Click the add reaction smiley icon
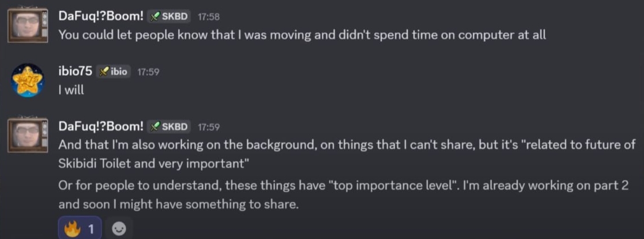644x239 pixels. [x=119, y=229]
